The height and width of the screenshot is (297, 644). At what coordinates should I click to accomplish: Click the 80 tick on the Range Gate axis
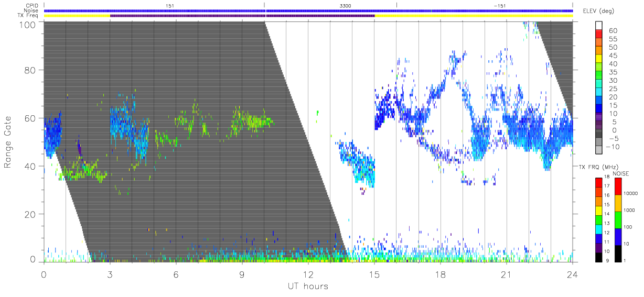point(29,71)
